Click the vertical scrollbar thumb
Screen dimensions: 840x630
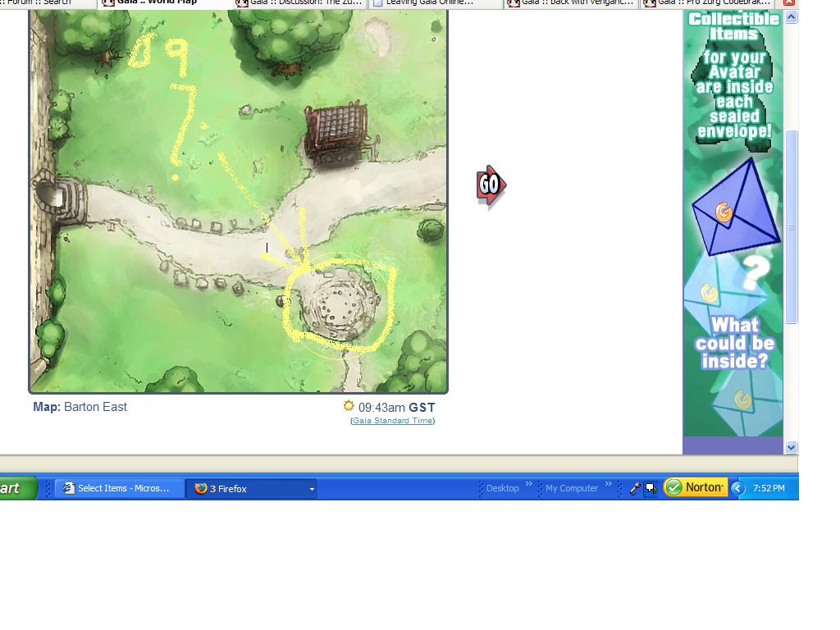click(792, 226)
